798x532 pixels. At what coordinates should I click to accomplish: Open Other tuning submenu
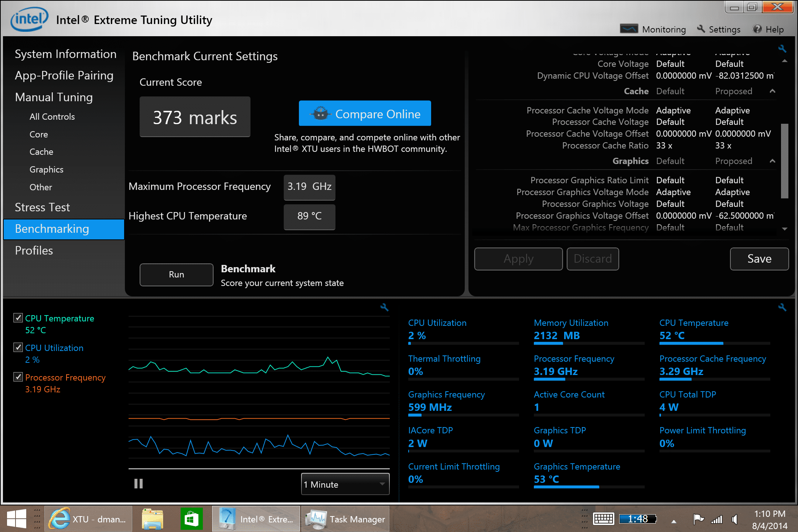[41, 187]
